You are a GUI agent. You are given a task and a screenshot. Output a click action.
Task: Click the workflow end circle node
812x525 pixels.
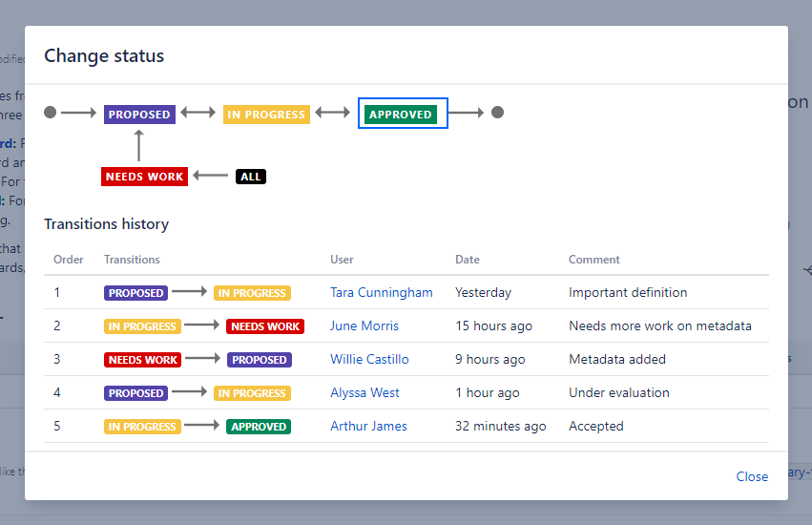click(x=497, y=113)
